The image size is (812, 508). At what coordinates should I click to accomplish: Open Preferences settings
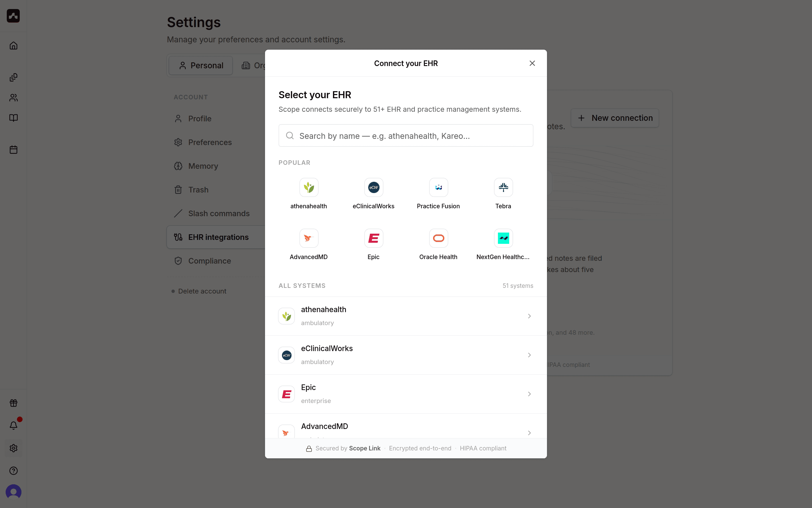[x=216, y=143]
